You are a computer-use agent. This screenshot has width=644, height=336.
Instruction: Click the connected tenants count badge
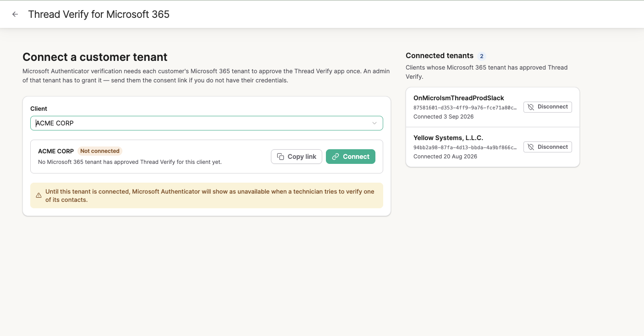point(481,56)
